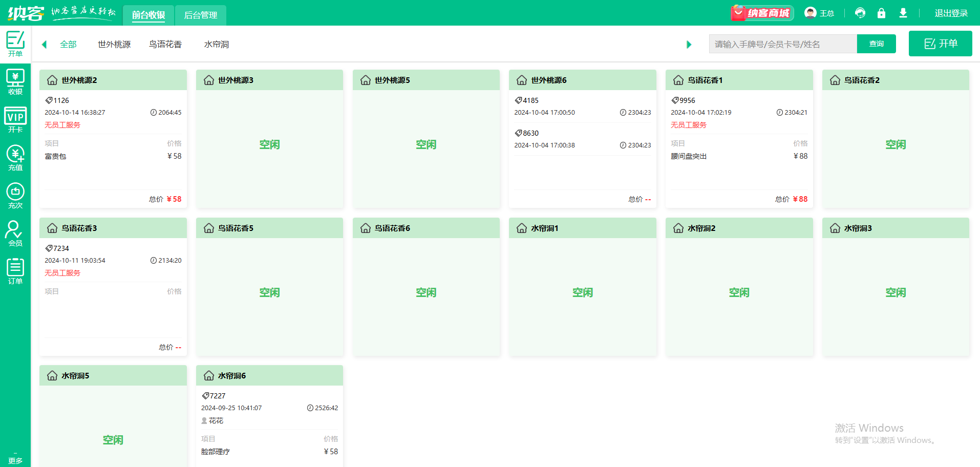Click the member search input field
Viewport: 980px width, 467px height.
coord(782,44)
